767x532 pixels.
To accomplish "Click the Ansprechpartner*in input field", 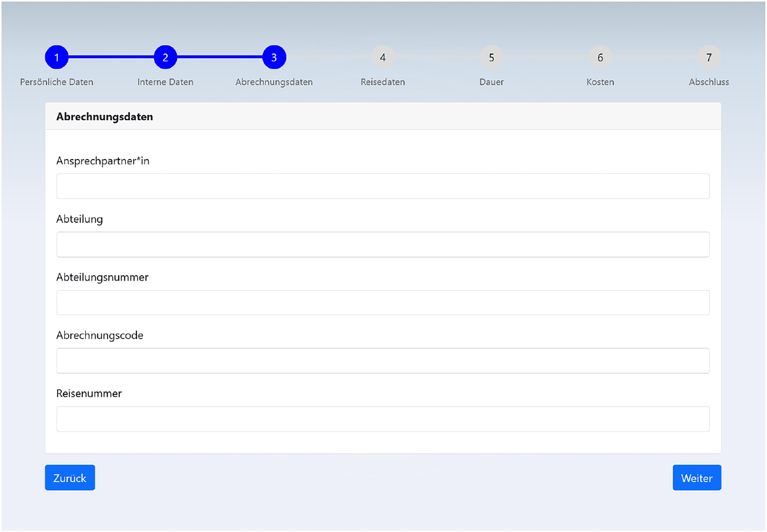I will pyautogui.click(x=383, y=186).
